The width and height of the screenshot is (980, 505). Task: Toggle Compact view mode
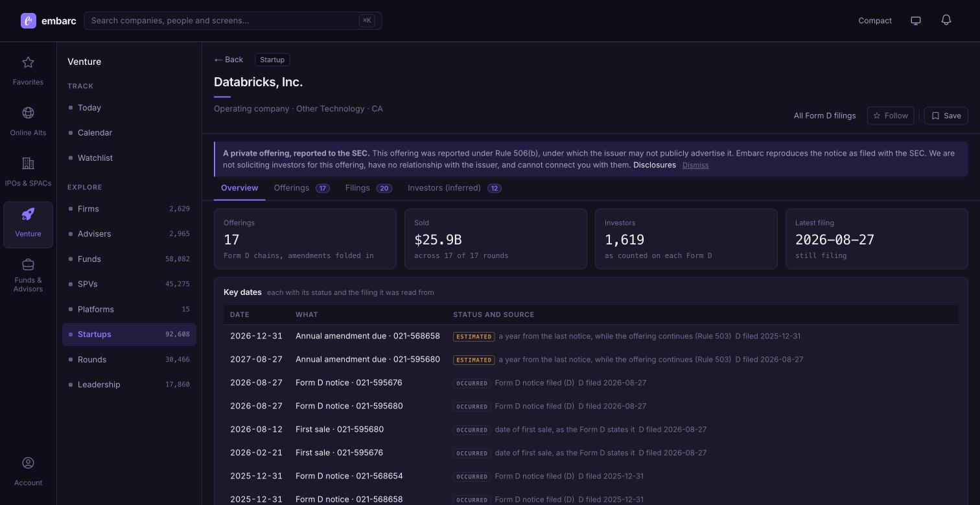(875, 21)
